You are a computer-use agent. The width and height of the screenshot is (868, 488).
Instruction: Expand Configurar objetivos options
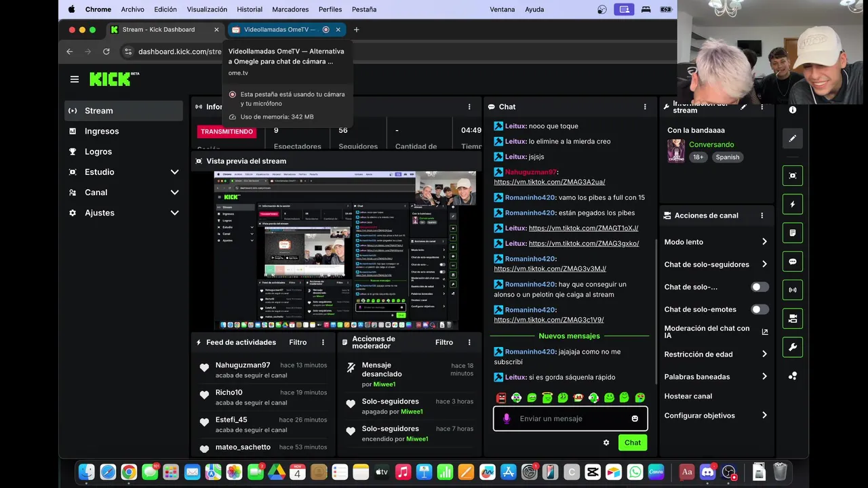[764, 415]
